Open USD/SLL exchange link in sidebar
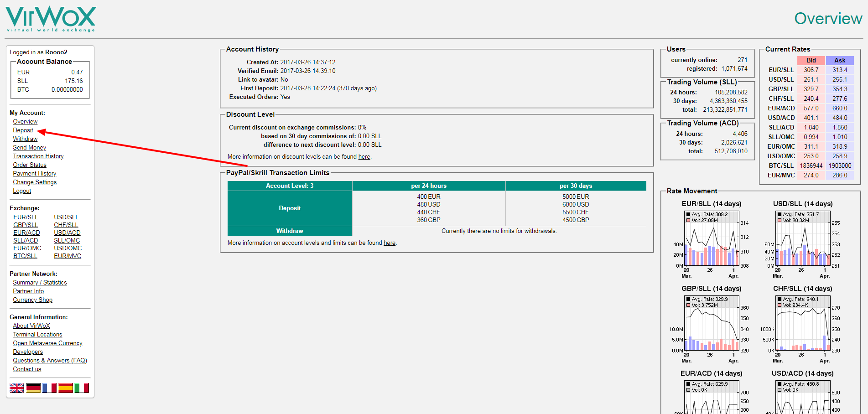Screen dimensions: 868x414 66,217
